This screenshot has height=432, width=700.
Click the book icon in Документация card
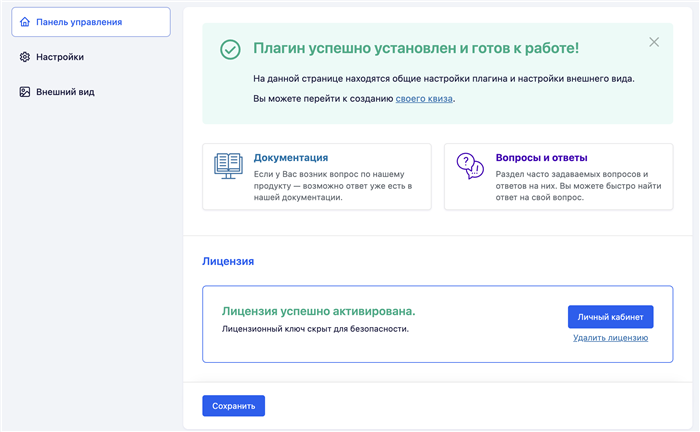pos(228,166)
